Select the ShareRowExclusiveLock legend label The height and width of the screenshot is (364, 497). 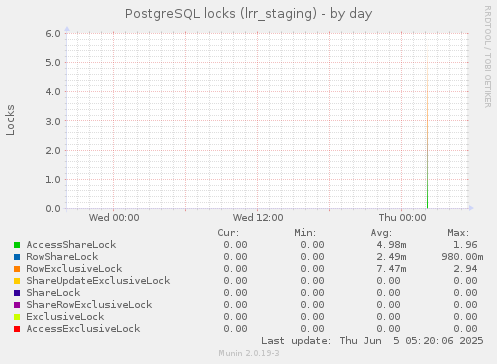pos(89,305)
